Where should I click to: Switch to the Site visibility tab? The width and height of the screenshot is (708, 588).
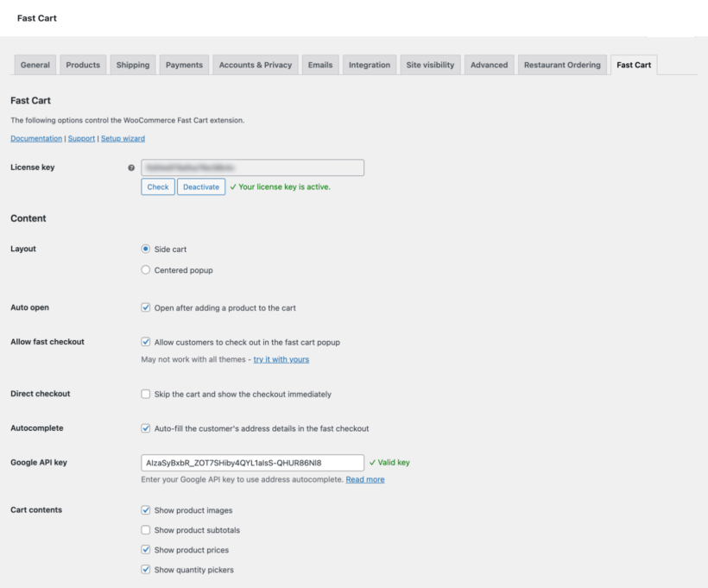pos(430,64)
